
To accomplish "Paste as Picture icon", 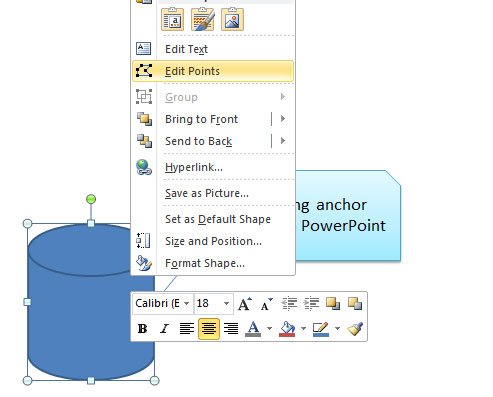I will (x=232, y=20).
